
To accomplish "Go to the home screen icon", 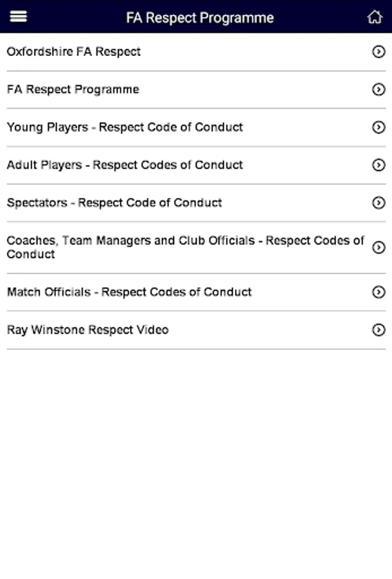I will point(374,17).
